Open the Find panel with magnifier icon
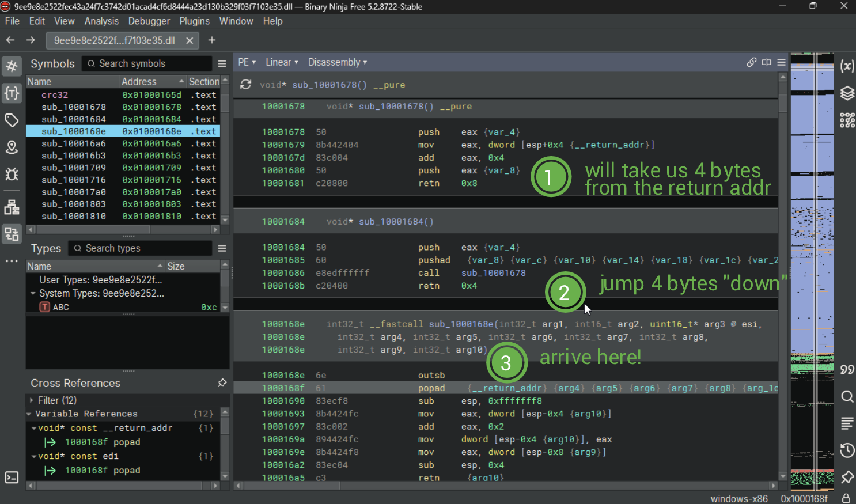 click(x=847, y=396)
